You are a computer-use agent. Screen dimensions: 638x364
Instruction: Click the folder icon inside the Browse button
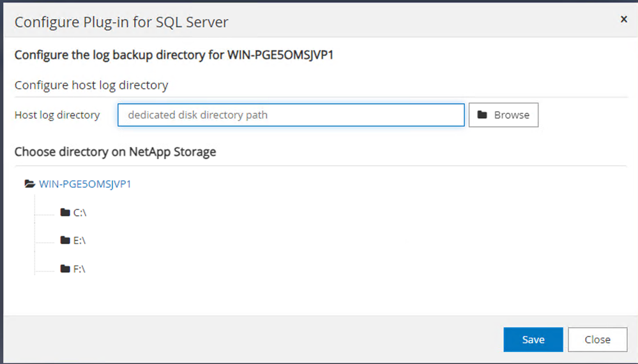[482, 115]
